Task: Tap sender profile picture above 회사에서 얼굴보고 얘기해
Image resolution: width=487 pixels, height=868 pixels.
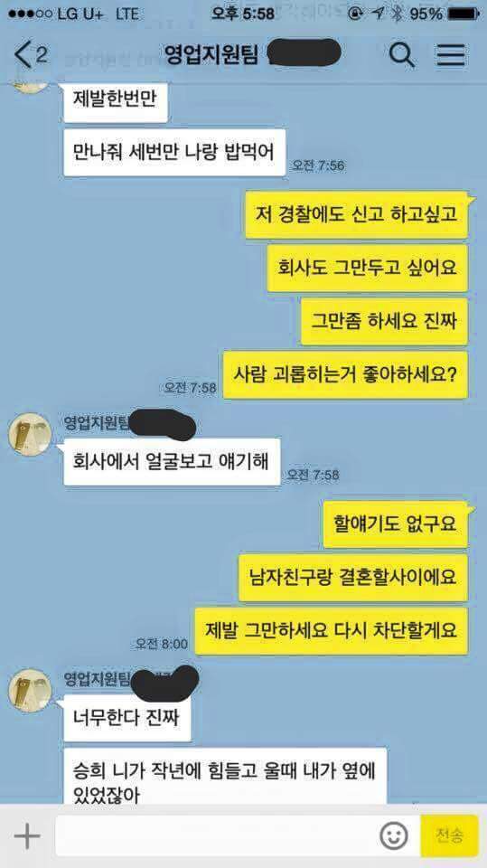Action: pos(30,435)
